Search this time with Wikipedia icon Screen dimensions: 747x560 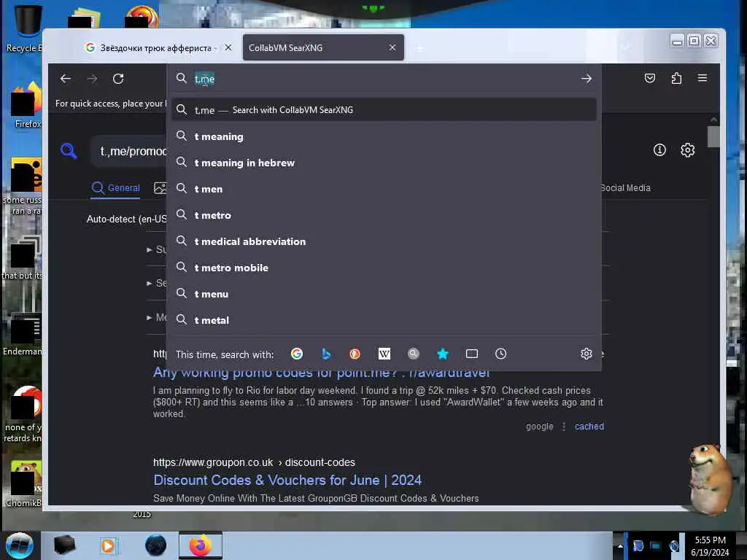pyautogui.click(x=384, y=354)
